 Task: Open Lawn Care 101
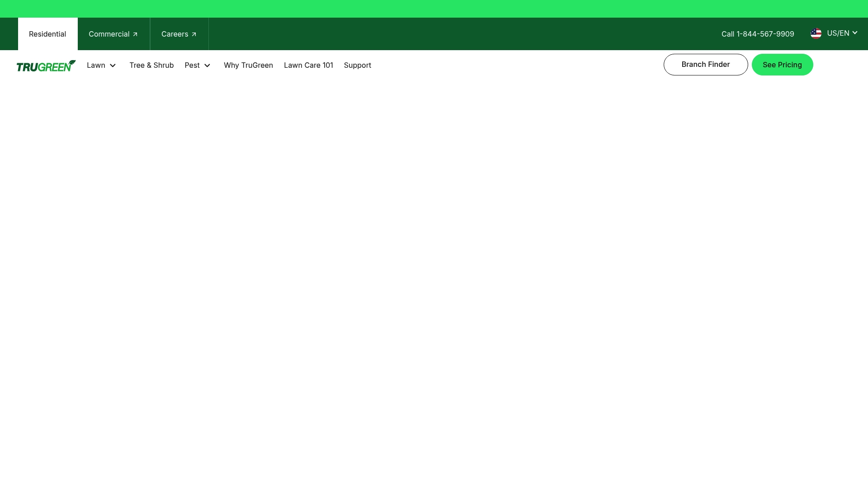tap(308, 65)
